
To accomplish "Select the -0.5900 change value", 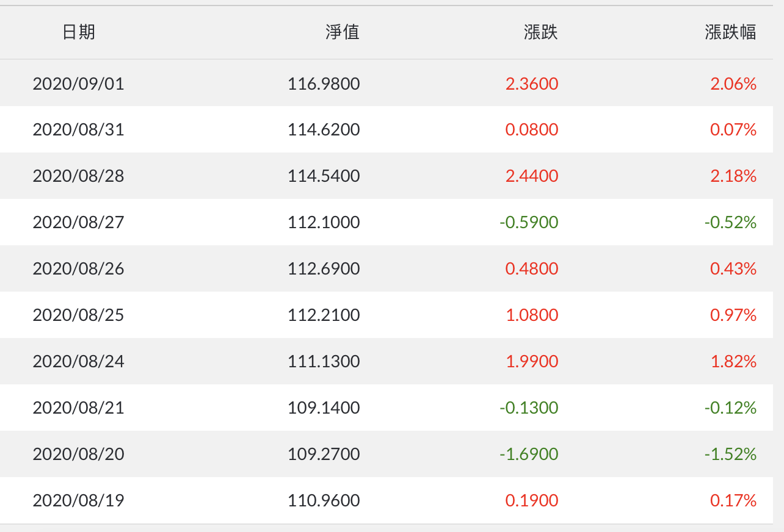I will 529,223.
